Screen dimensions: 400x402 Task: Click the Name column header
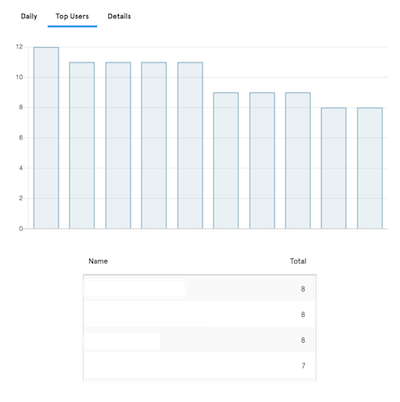98,261
